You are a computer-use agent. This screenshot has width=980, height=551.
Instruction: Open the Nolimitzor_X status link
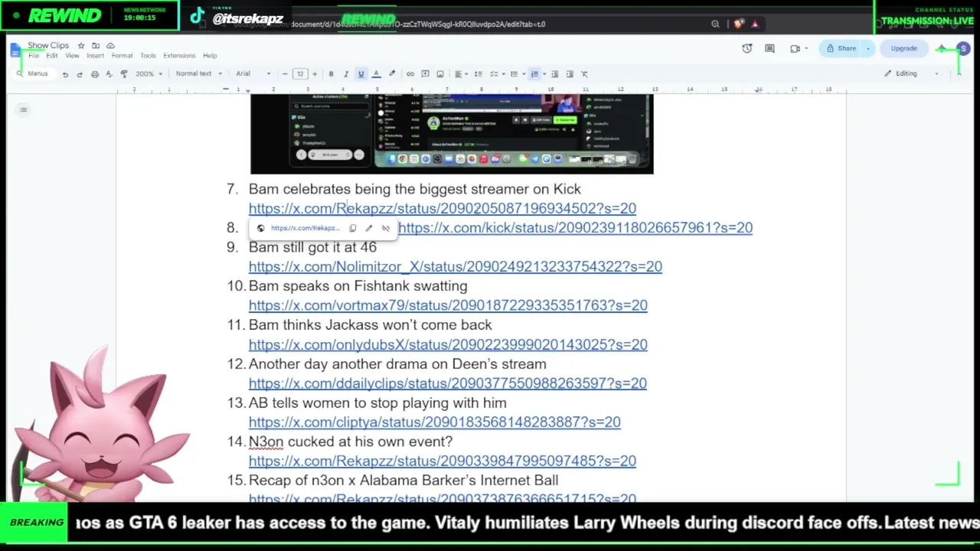coord(456,266)
